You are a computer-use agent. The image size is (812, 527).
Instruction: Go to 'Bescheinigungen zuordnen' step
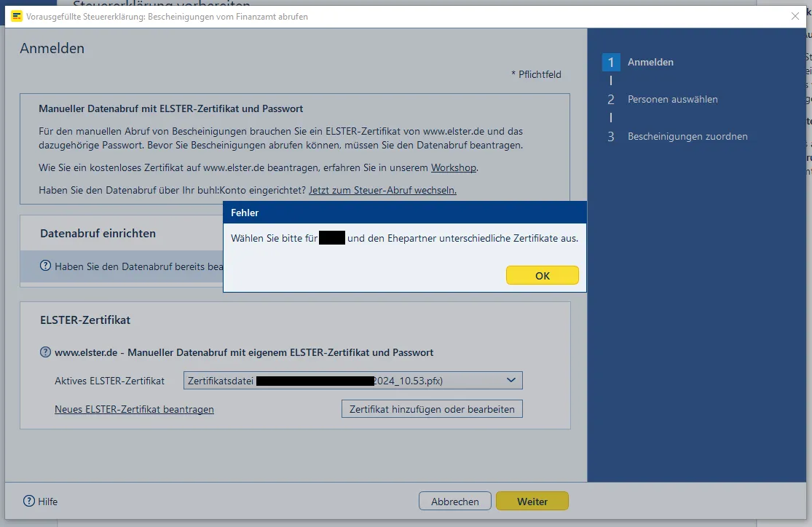tap(687, 137)
